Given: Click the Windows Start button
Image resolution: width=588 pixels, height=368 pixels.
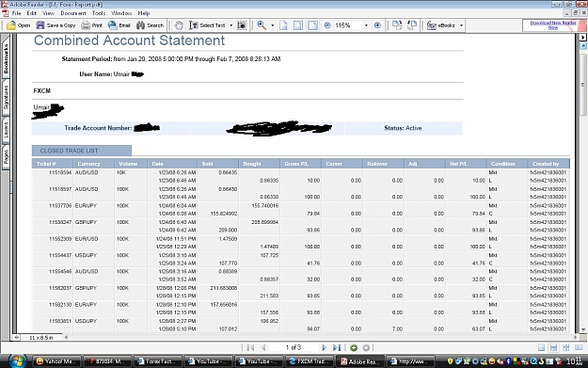Looking at the screenshot, I should point(16,361).
